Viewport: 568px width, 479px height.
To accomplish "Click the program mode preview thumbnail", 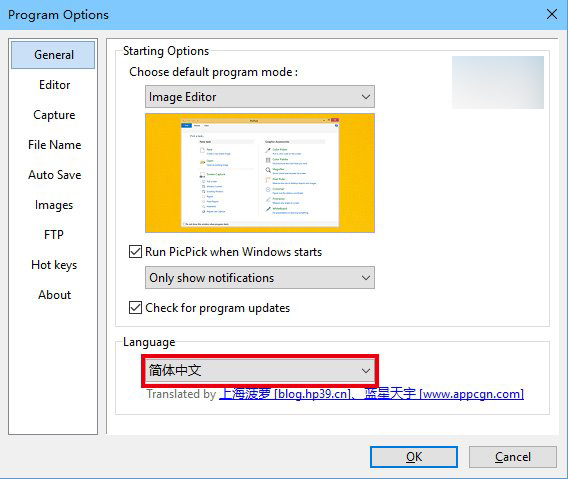I will coord(260,173).
